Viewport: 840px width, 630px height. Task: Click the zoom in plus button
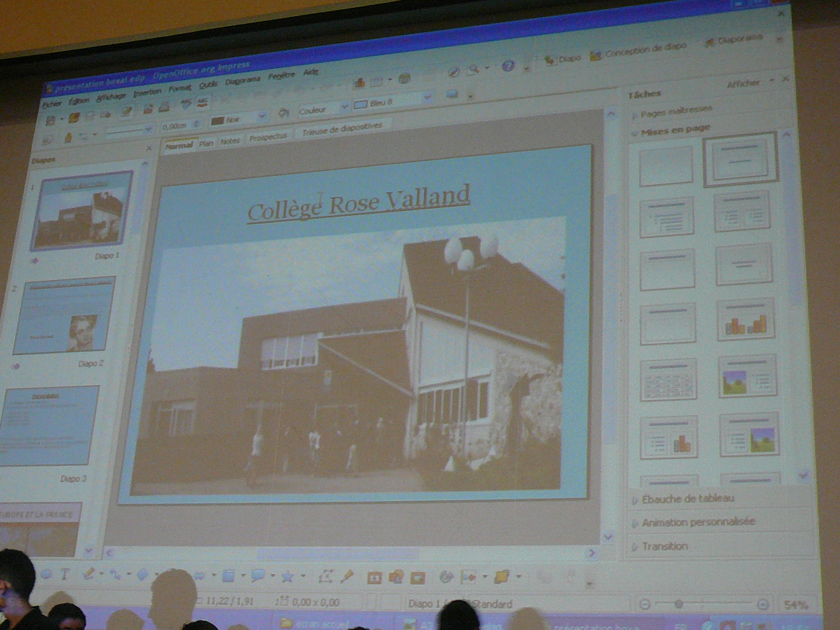coord(763,605)
